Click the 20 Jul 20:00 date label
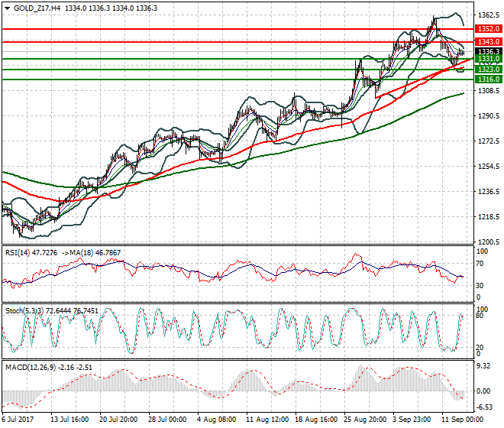Image resolution: width=504 pixels, height=428 pixels. [x=118, y=420]
